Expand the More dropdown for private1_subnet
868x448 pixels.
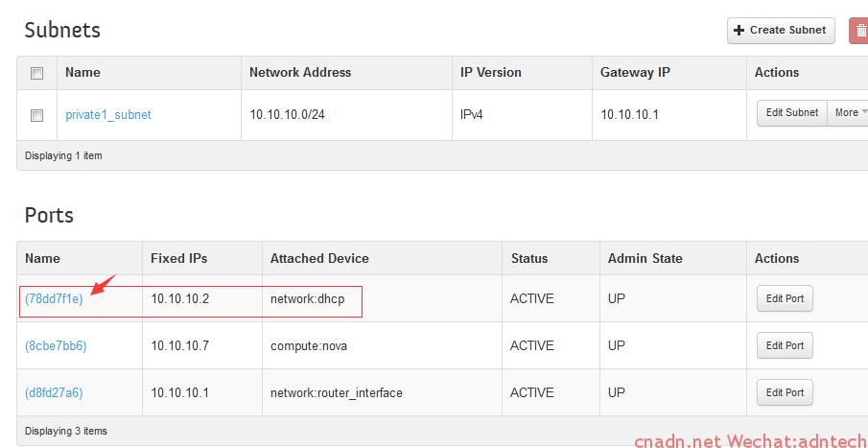click(x=848, y=113)
